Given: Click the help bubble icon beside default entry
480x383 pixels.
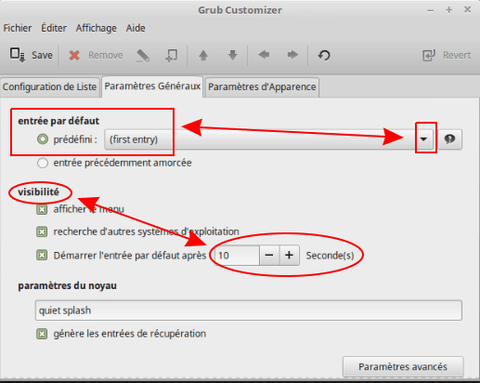Looking at the screenshot, I should pyautogui.click(x=450, y=139).
